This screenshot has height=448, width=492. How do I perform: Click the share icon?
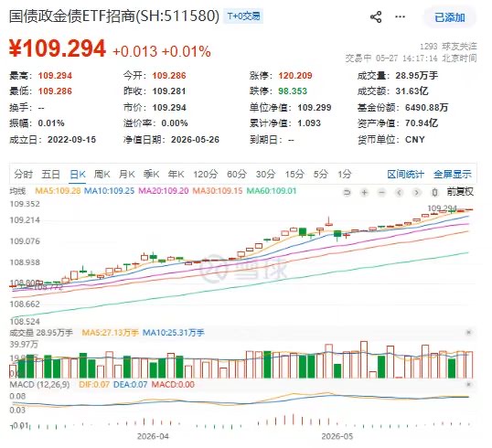tap(376, 17)
